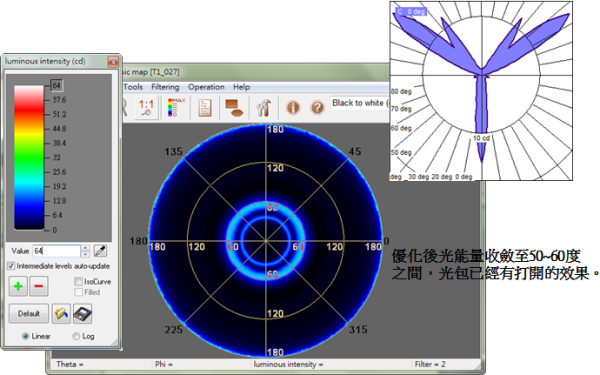Save color scale using floppy disk icon
This screenshot has height=375, width=600.
click(x=82, y=314)
